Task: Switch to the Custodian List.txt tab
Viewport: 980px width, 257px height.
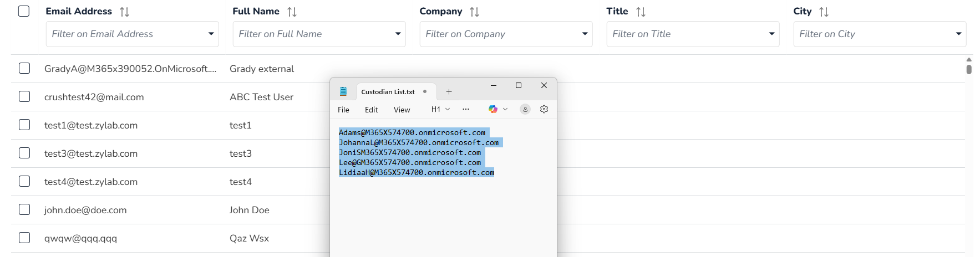Action: pos(388,92)
